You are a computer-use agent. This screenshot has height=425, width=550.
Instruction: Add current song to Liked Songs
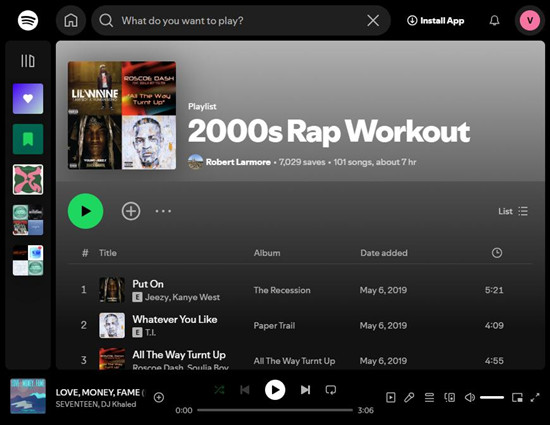point(159,397)
